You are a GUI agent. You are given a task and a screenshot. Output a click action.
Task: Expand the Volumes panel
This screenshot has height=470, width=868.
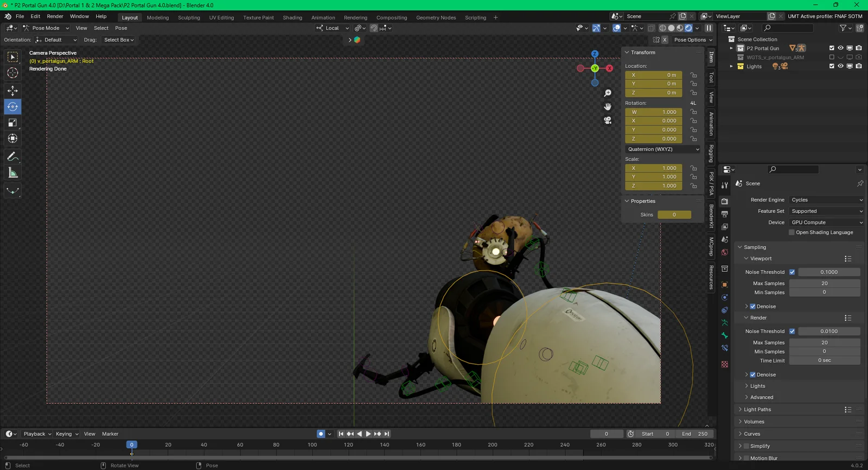754,422
